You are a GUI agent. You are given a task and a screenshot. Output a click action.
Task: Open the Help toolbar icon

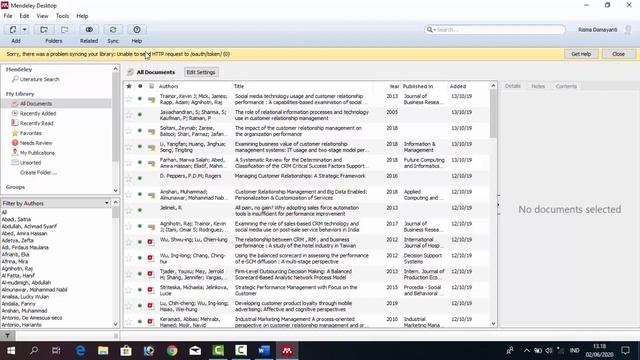pyautogui.click(x=137, y=30)
